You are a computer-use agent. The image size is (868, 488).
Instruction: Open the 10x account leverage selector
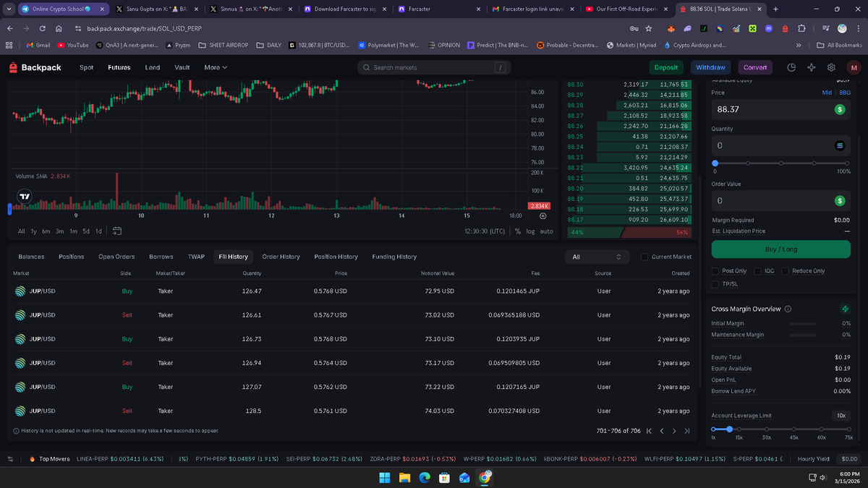841,416
